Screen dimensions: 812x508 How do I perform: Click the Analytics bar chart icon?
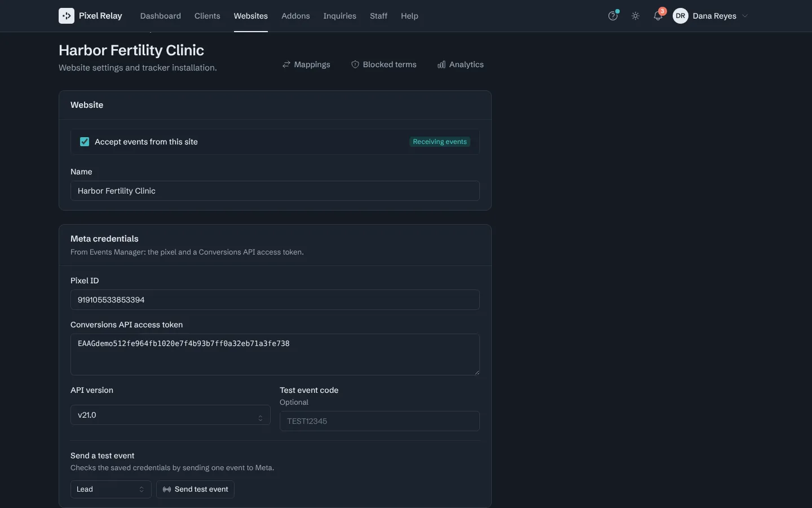click(442, 64)
